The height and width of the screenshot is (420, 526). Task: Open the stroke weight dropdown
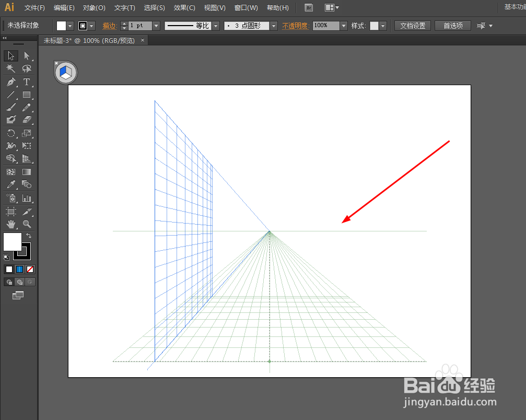pos(156,26)
